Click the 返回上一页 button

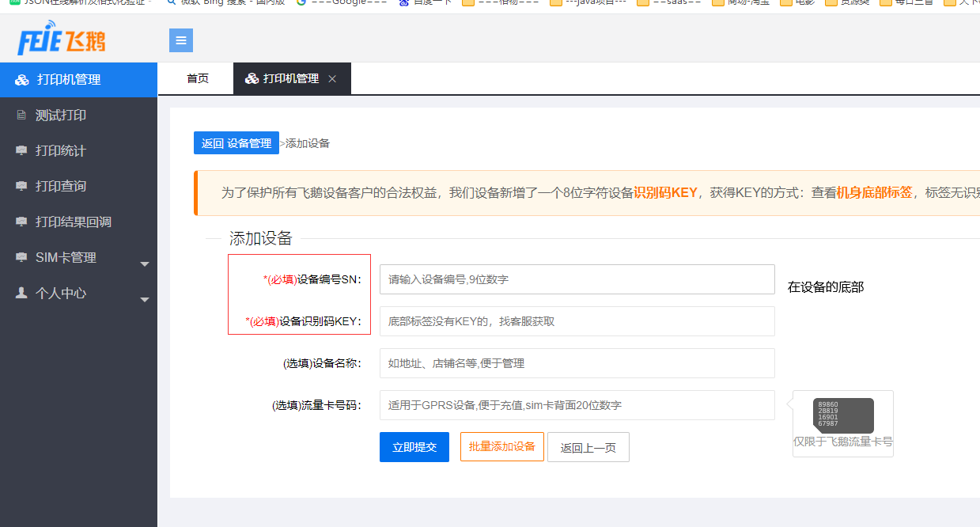[588, 447]
